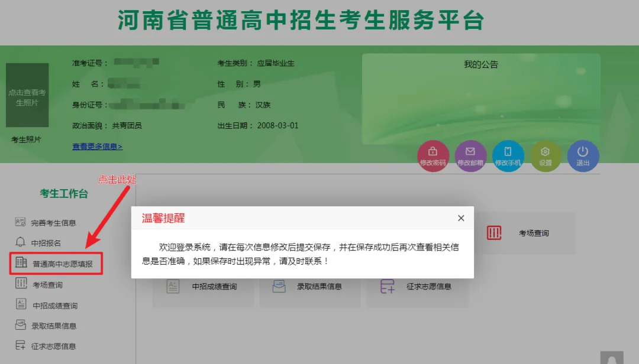639x364 pixels.
Task: Open 修改手机 round button
Action: [508, 156]
